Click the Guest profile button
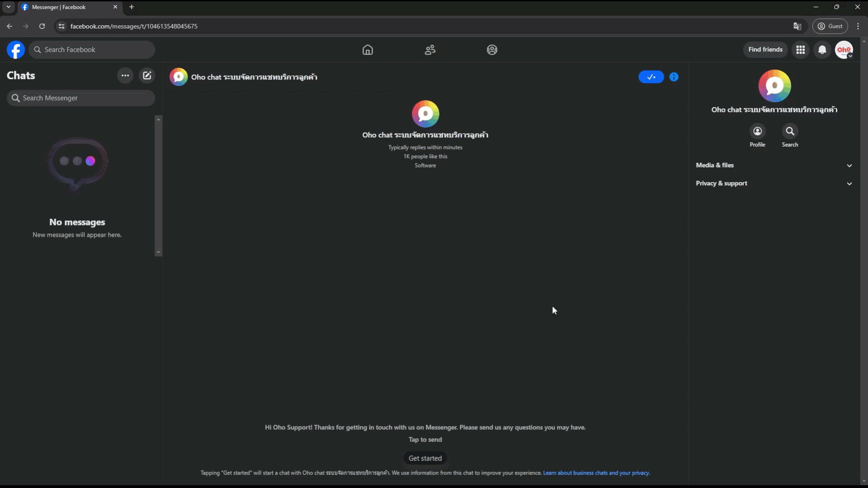The height and width of the screenshot is (488, 868). click(830, 26)
